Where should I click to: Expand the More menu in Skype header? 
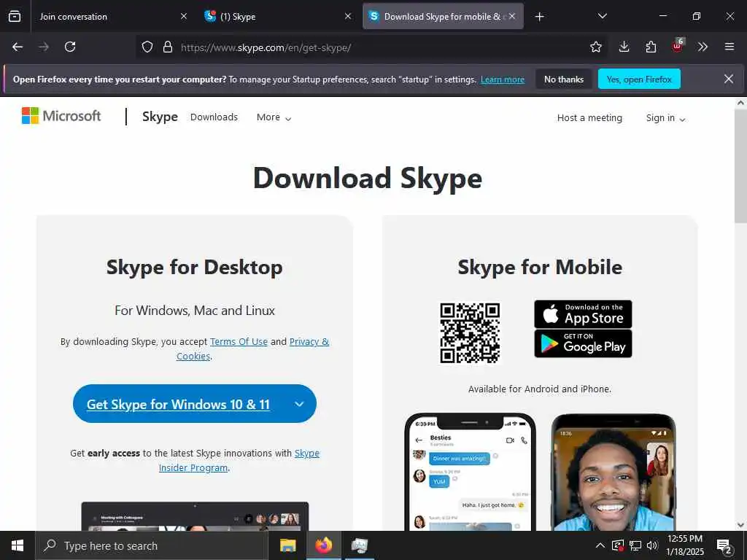pyautogui.click(x=274, y=117)
